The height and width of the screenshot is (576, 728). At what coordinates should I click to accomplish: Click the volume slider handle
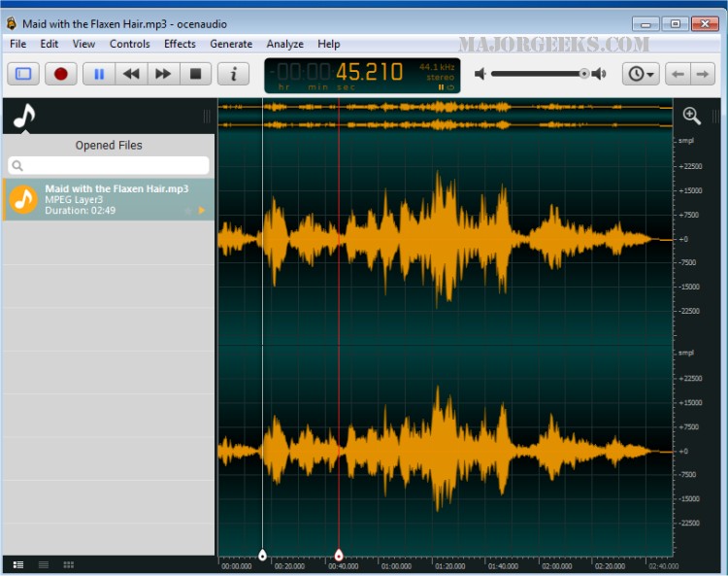click(584, 74)
